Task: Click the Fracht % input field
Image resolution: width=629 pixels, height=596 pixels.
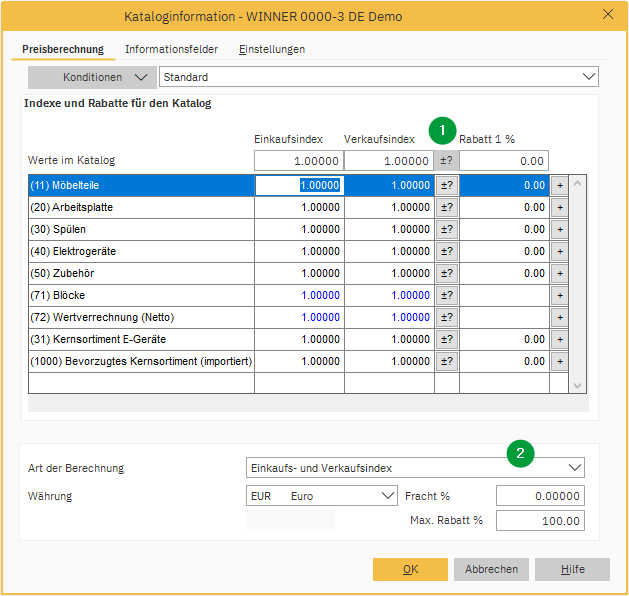Action: click(539, 496)
